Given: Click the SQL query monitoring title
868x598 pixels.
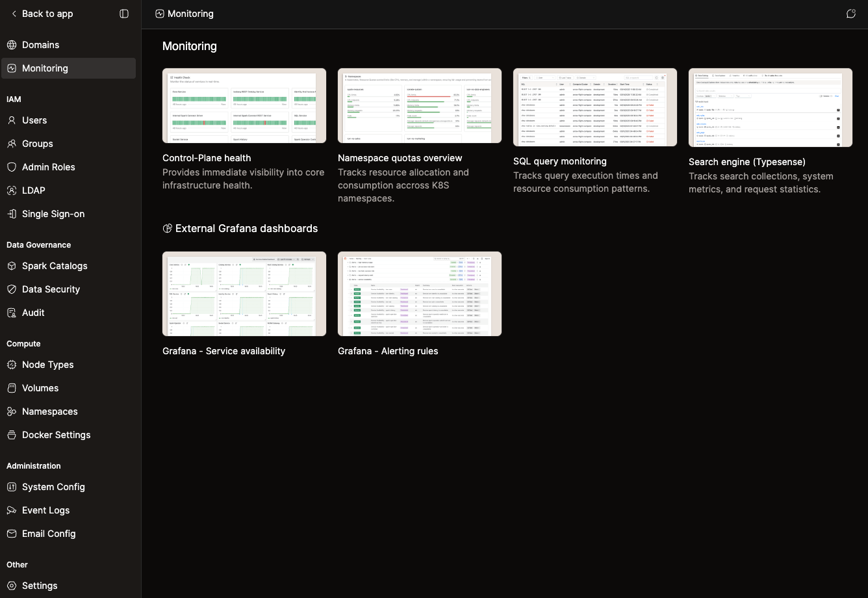Looking at the screenshot, I should [x=560, y=161].
